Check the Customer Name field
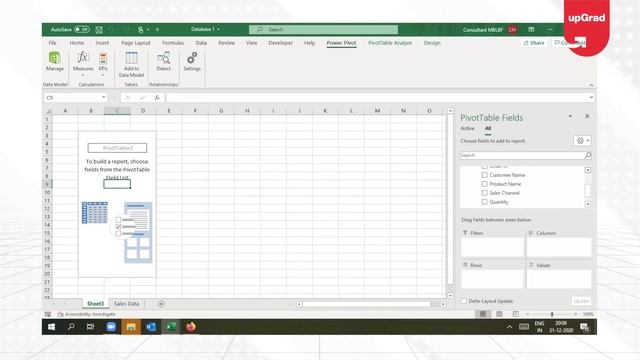This screenshot has height=360, width=640. (x=484, y=175)
